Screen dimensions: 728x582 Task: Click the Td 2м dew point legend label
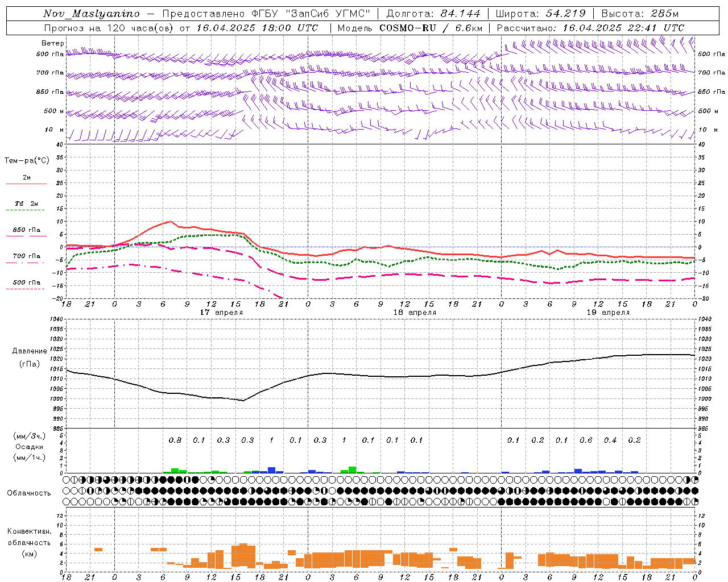27,203
